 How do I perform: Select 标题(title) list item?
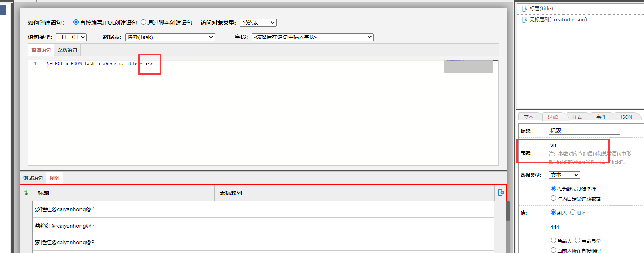pos(580,9)
